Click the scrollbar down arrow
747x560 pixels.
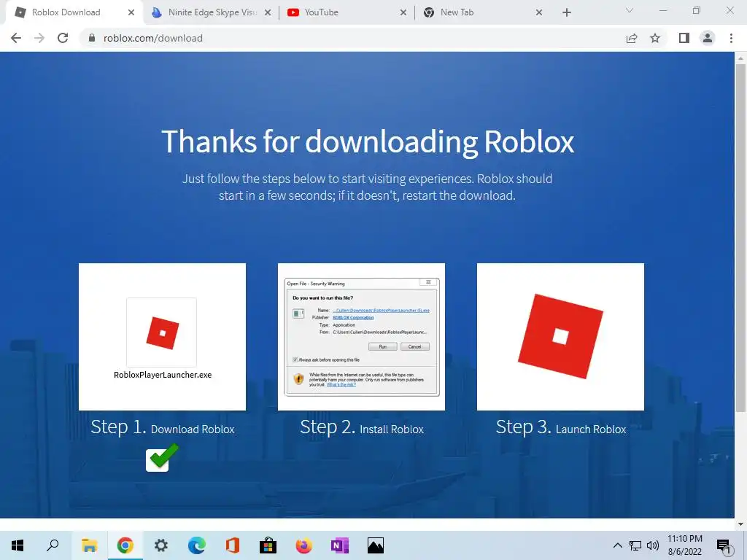pyautogui.click(x=740, y=524)
